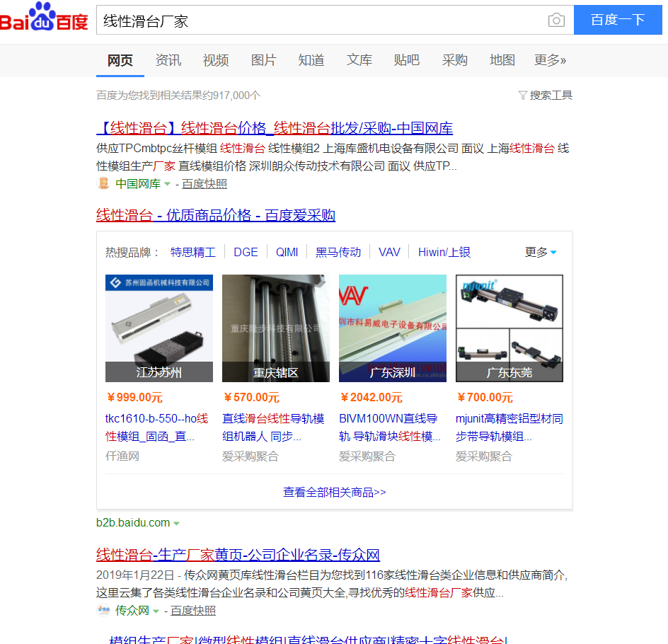This screenshot has height=644, width=668.
Task: Click the 百度一下 search button
Action: [618, 20]
